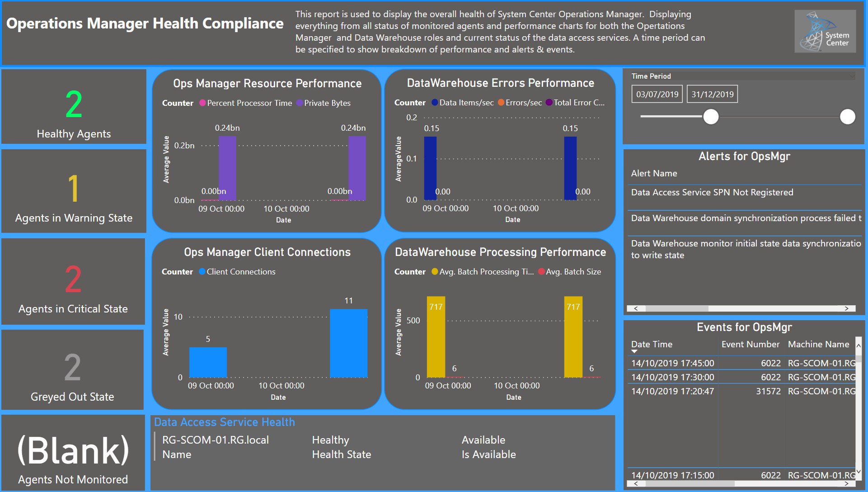868x492 pixels.
Task: Click the Avg. Batch Processing Time legend marker
Action: pyautogui.click(x=435, y=271)
